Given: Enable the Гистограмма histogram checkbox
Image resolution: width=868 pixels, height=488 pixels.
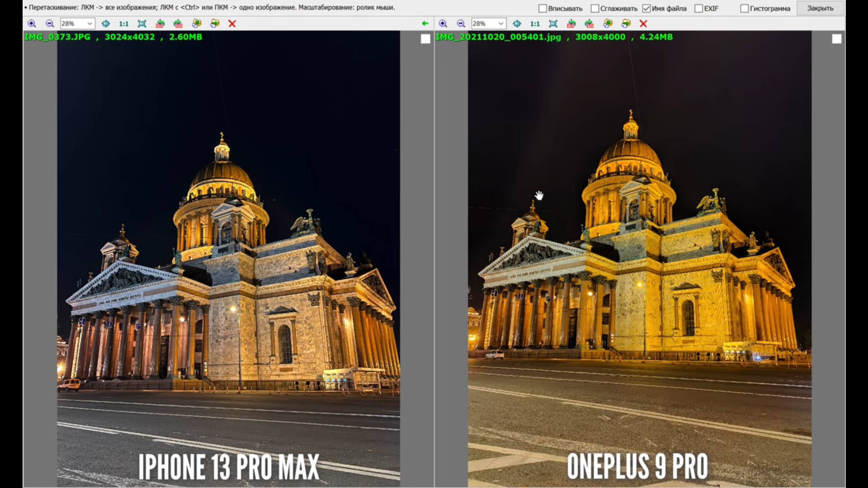Looking at the screenshot, I should 744,9.
